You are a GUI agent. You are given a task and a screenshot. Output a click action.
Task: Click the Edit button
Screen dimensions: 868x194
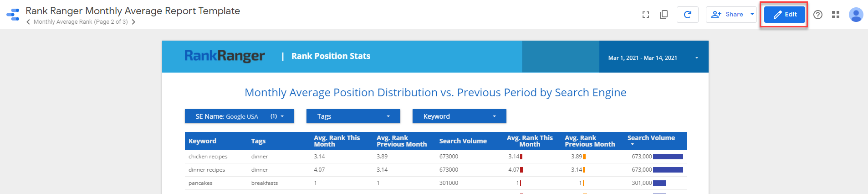784,15
